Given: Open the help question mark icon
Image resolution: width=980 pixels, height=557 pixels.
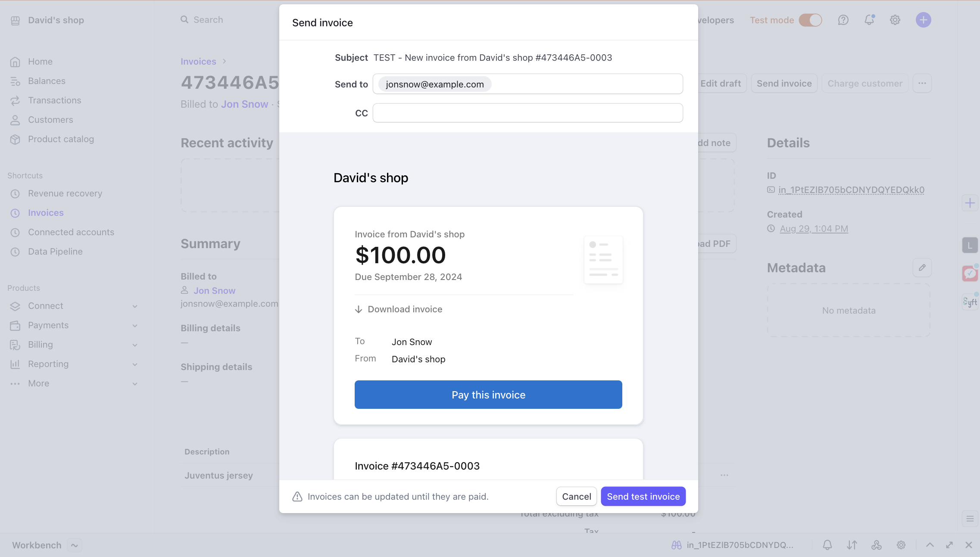Looking at the screenshot, I should pos(843,20).
